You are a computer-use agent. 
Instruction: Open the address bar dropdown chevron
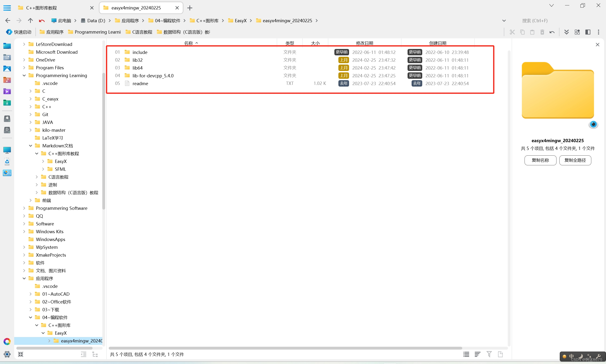[x=504, y=21]
